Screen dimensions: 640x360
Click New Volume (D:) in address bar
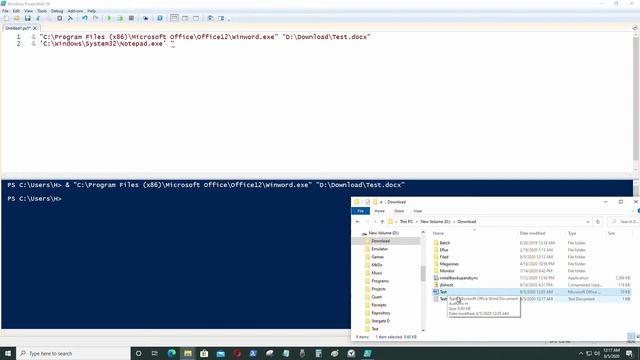pyautogui.click(x=435, y=222)
